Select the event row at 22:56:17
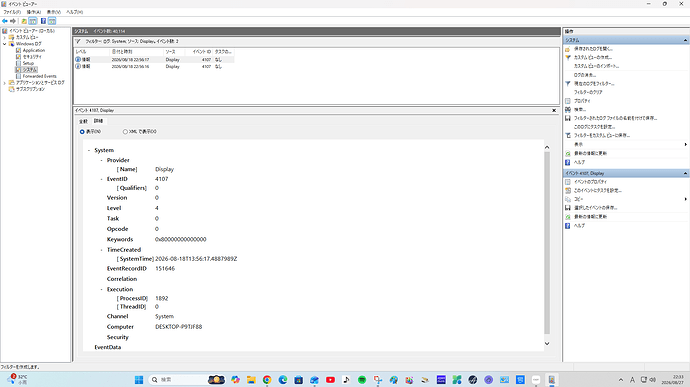The height and width of the screenshot is (387, 690). click(x=154, y=59)
